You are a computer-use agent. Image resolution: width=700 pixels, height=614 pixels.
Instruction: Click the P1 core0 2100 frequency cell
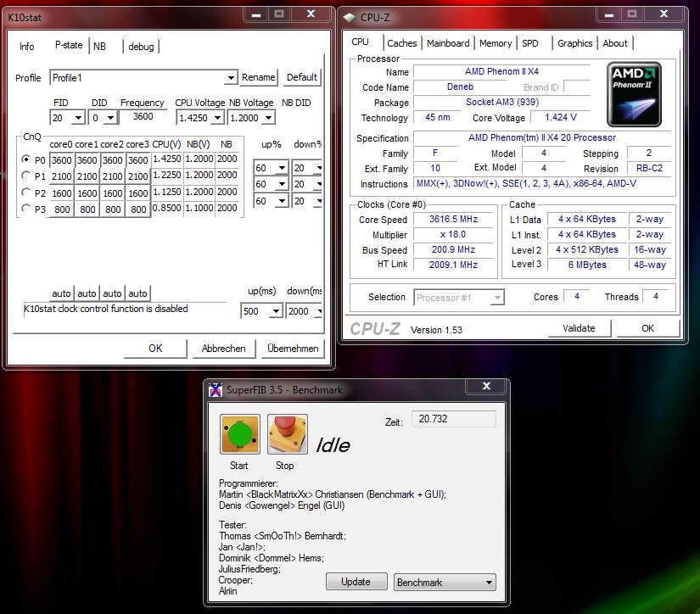click(x=61, y=176)
